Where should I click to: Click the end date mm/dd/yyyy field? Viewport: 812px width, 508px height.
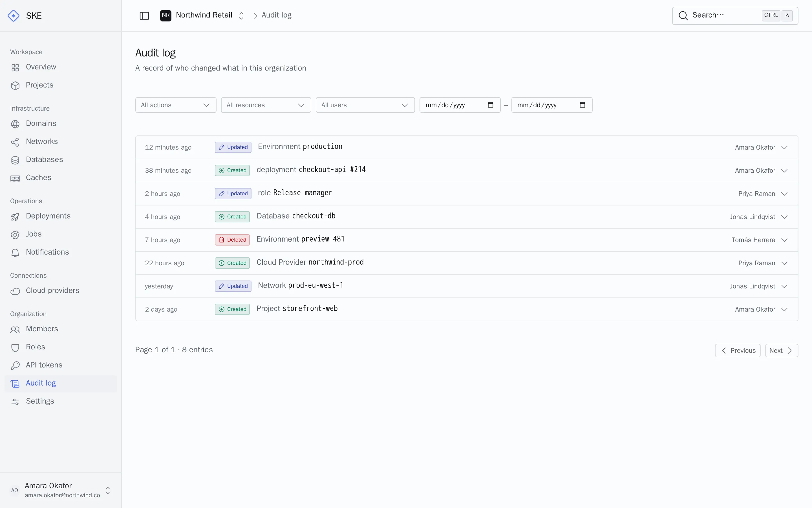[552, 105]
